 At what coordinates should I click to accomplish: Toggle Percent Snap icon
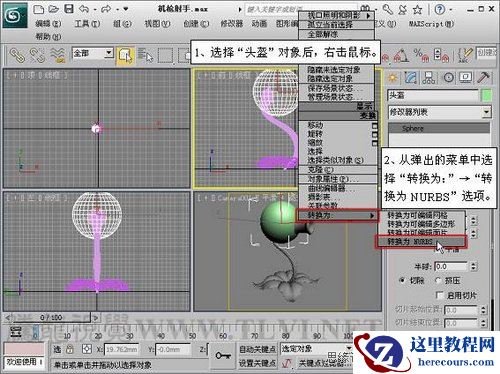click(x=421, y=55)
